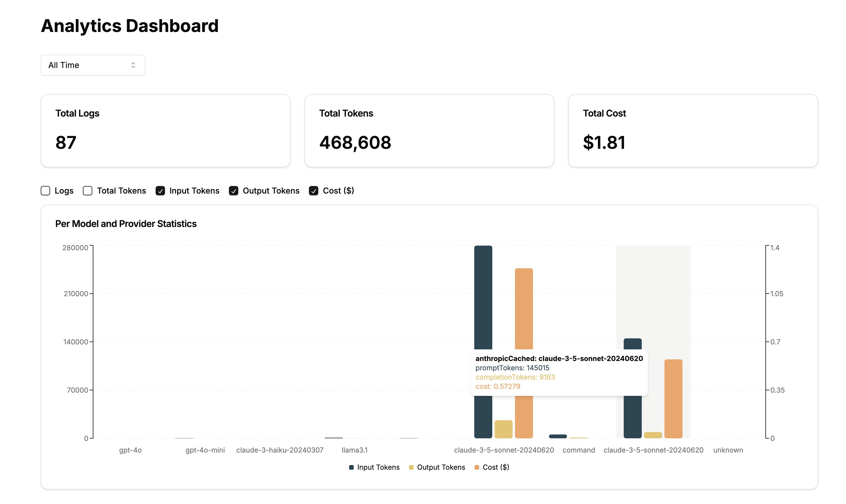Click Cost ($) legend color square
The width and height of the screenshot is (846, 504).
477,468
